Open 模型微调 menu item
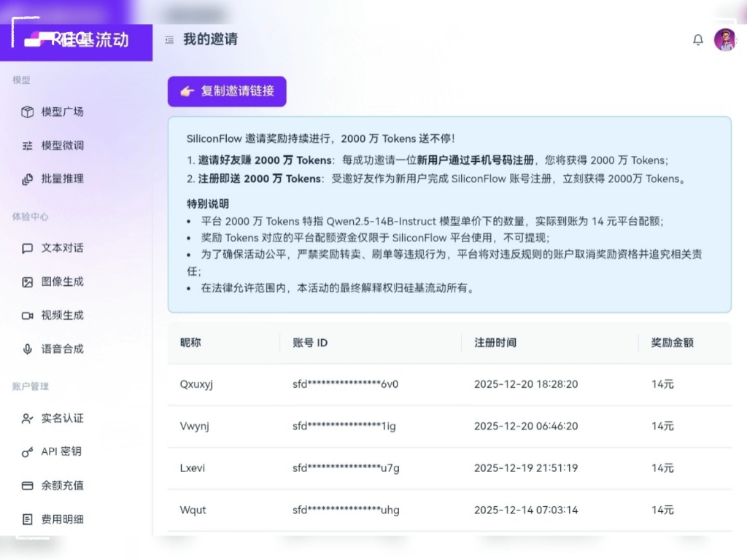Viewport: 747px width, 560px height. point(62,146)
